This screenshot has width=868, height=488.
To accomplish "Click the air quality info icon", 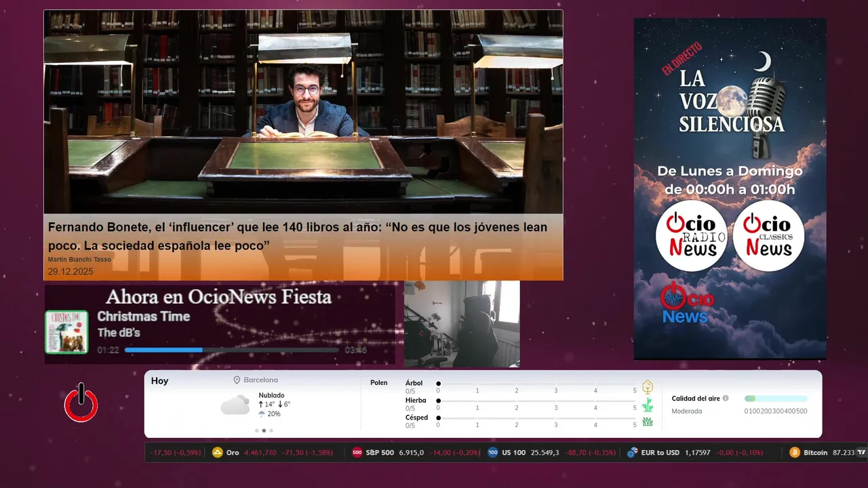I will 726,399.
